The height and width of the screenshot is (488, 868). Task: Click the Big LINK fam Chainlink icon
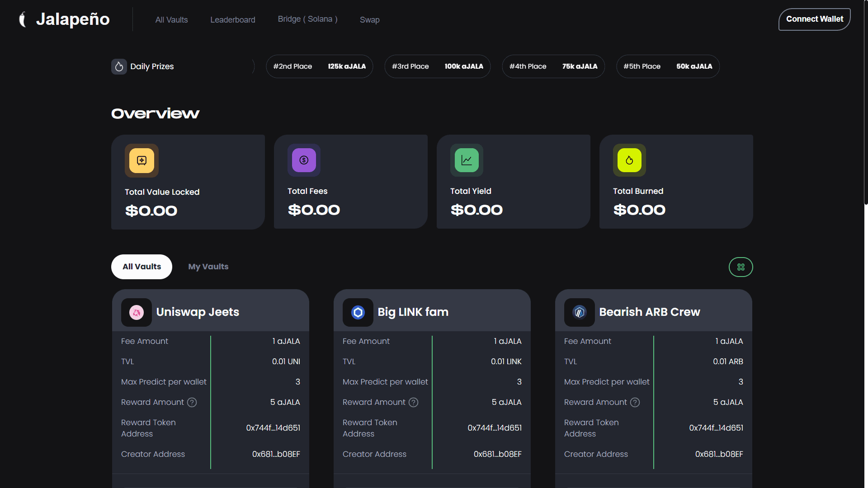click(358, 312)
